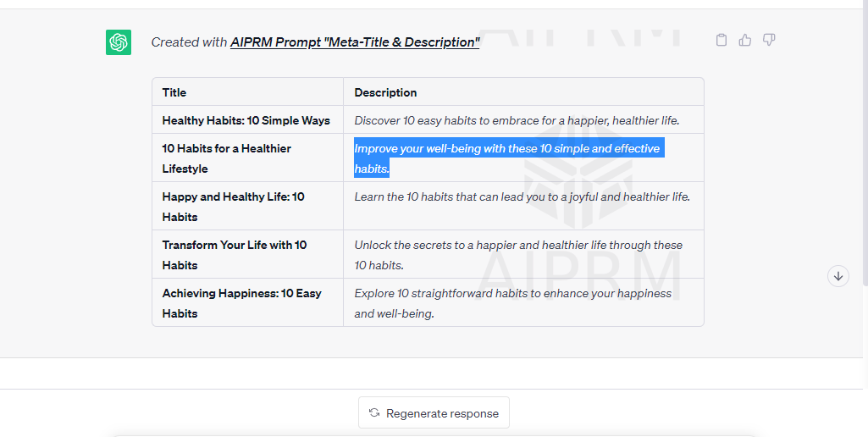Select the "Healthy Habits: 10 Simple Ways" title cell
This screenshot has height=437, width=868.
pos(246,120)
